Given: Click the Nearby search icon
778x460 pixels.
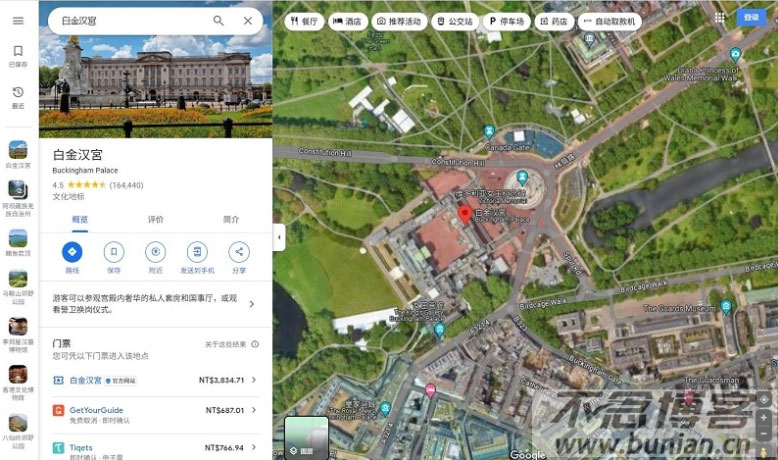Looking at the screenshot, I should pyautogui.click(x=155, y=252).
